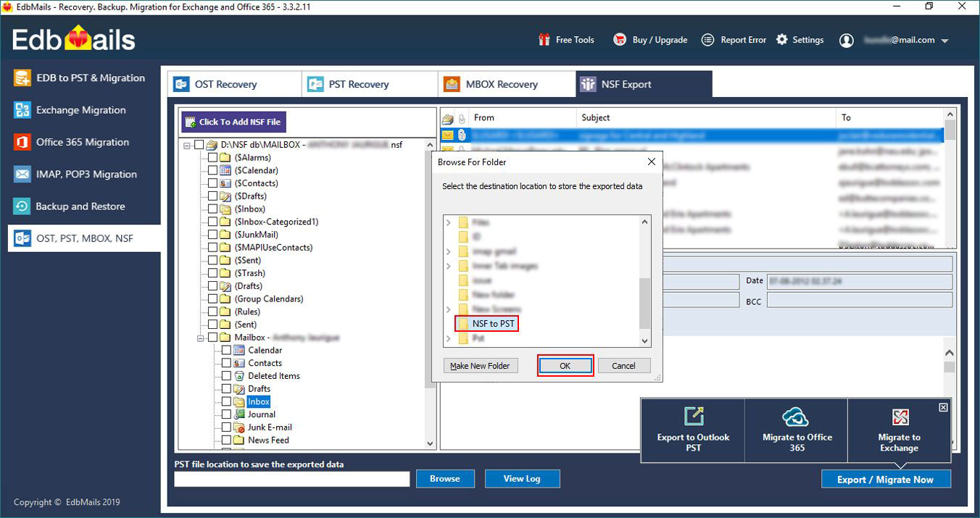This screenshot has height=518, width=980.
Task: Click the Export / Migrate Now button
Action: [x=886, y=480]
